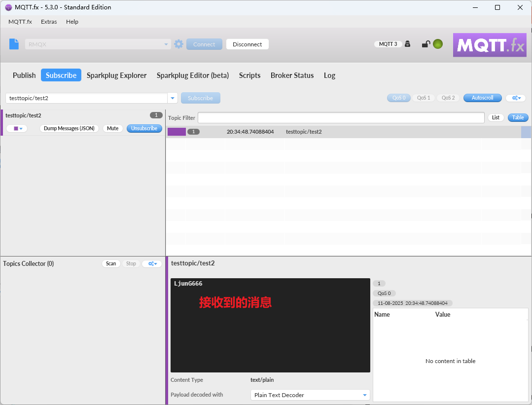Click the QoS 0 badge in message details
This screenshot has width=532, height=405.
point(384,294)
